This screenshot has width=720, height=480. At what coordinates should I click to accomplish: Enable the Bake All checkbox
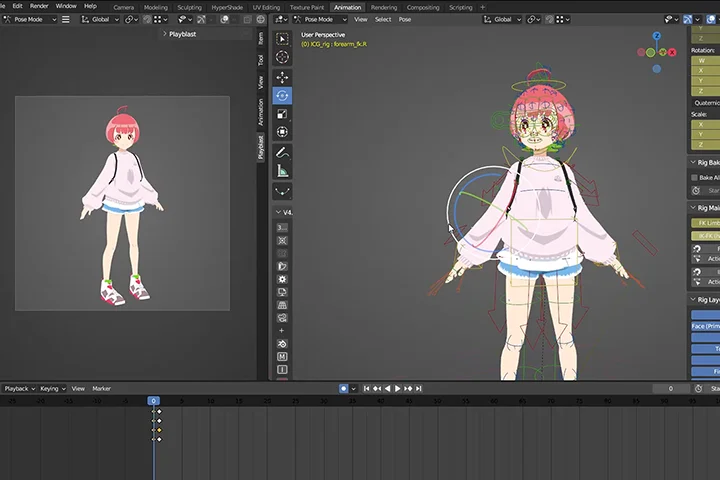click(694, 177)
